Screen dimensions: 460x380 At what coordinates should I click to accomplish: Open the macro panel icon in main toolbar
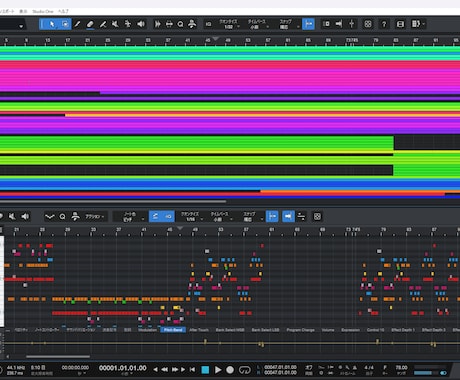(192, 24)
